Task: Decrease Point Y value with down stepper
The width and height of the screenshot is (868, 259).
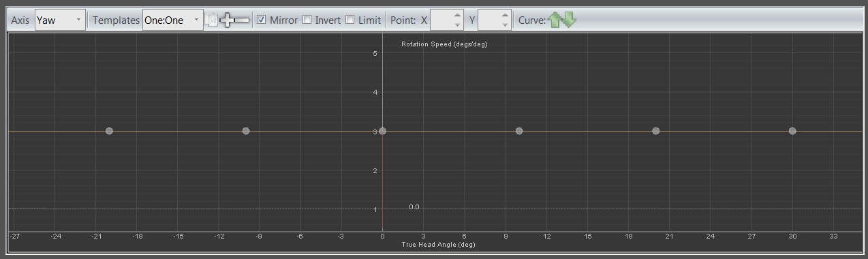Action: [x=505, y=25]
